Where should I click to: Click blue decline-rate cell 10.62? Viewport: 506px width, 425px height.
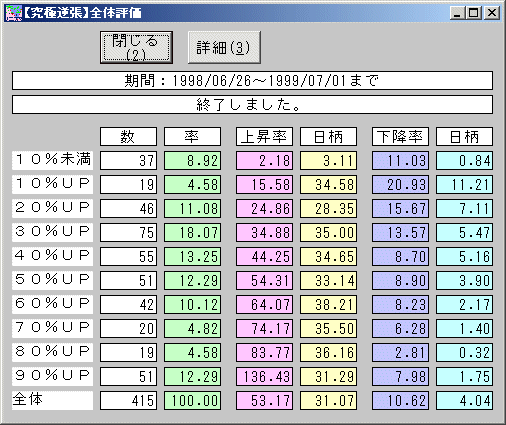400,400
